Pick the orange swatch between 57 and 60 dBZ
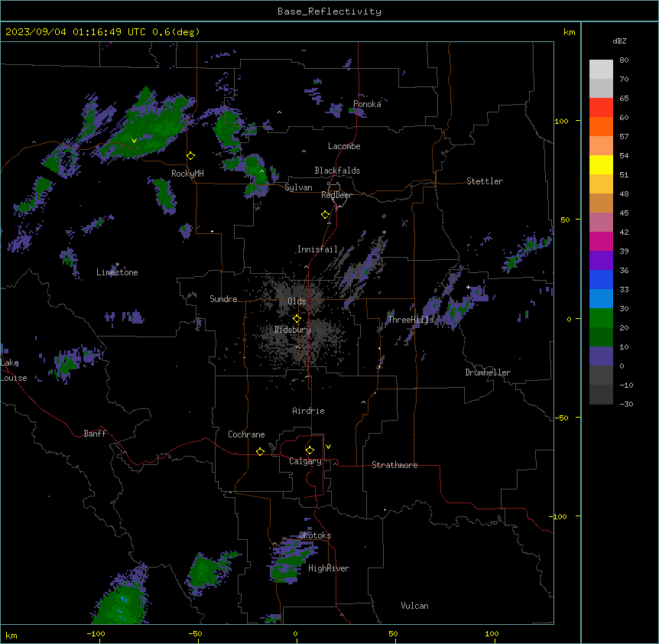This screenshot has width=659, height=644. tap(601, 126)
